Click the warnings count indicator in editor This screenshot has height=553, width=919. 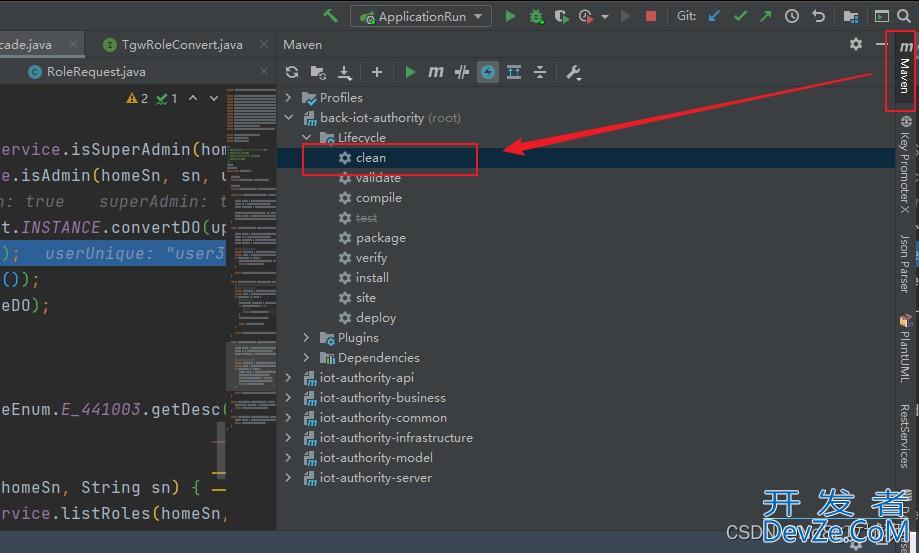click(137, 98)
